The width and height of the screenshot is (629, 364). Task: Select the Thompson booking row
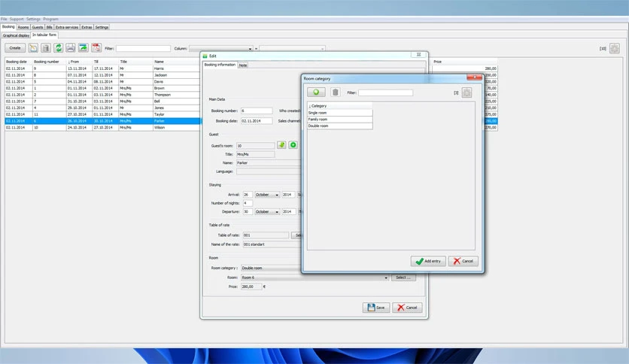point(102,95)
